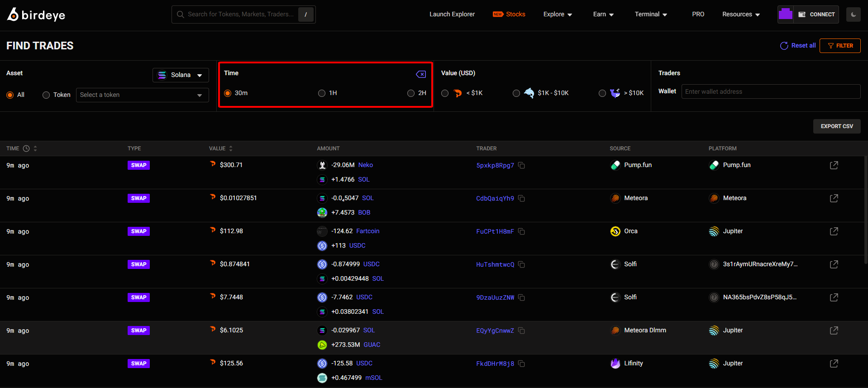The height and width of the screenshot is (388, 868).
Task: Open the mSOL token link
Action: point(374,378)
